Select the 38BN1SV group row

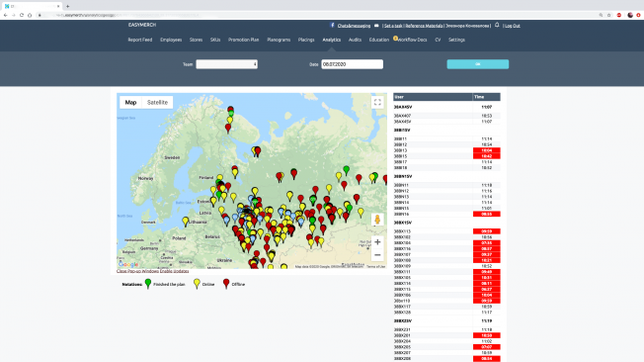[446, 176]
